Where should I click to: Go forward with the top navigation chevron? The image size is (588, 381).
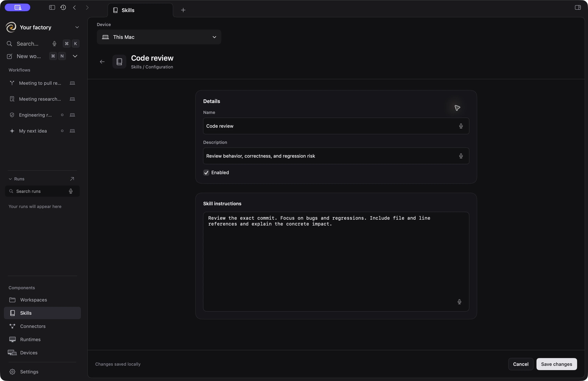pyautogui.click(x=87, y=7)
